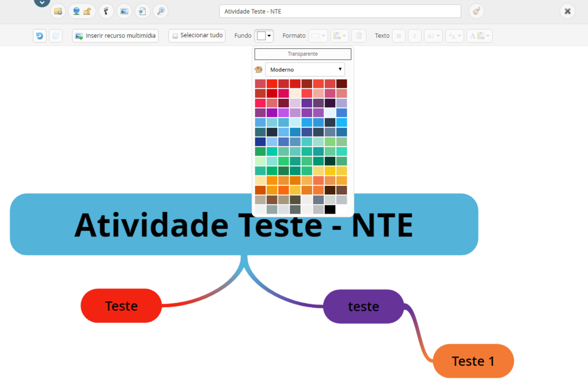Viewport: 588px width, 390px height.
Task: Click the Fundo label
Action: click(243, 36)
